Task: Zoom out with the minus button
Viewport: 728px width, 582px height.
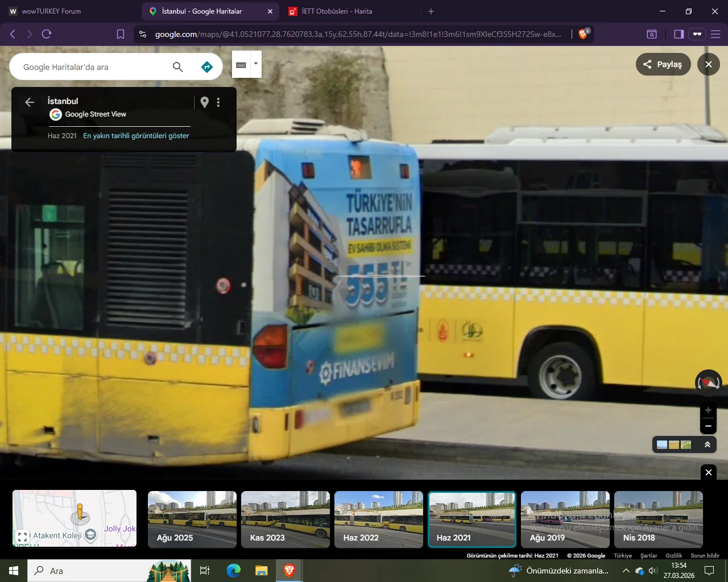Action: 708,426
